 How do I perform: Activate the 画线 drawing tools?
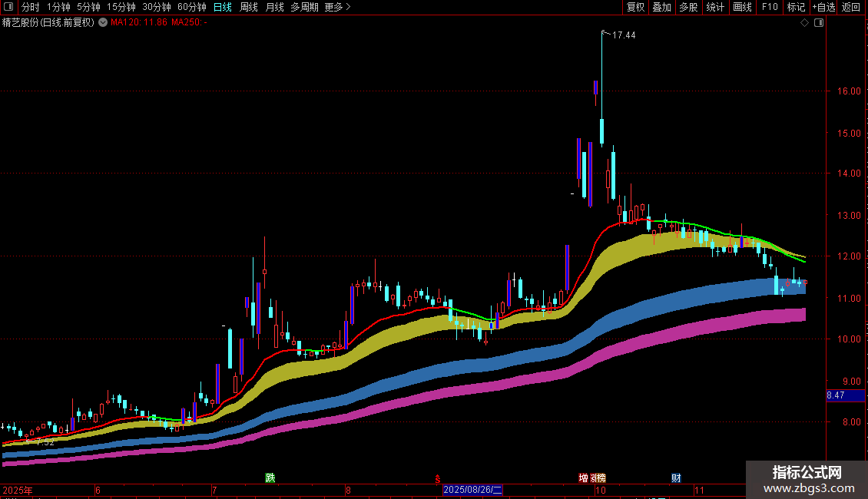pos(742,7)
